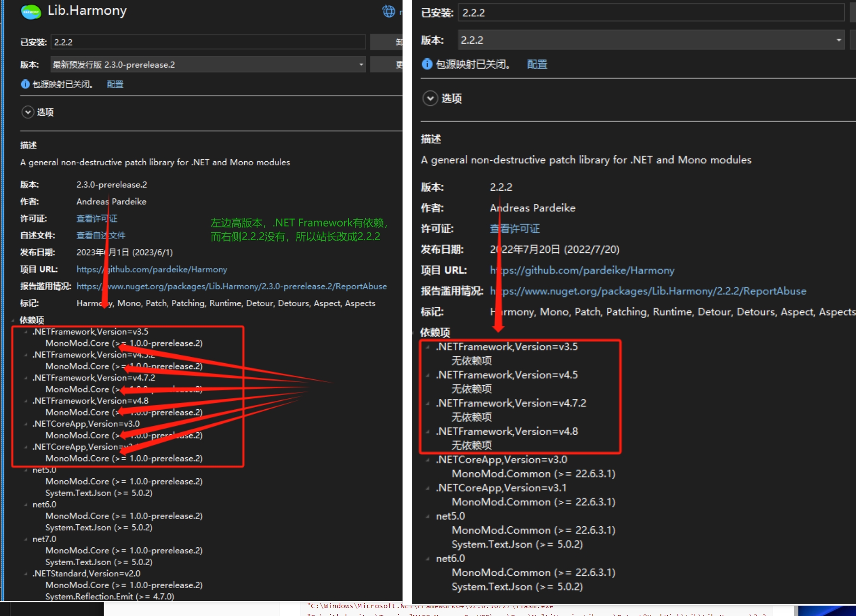The height and width of the screenshot is (616, 856).
Task: Select right .NETFramework,Version=v4.7.2 tree row
Action: (x=511, y=403)
